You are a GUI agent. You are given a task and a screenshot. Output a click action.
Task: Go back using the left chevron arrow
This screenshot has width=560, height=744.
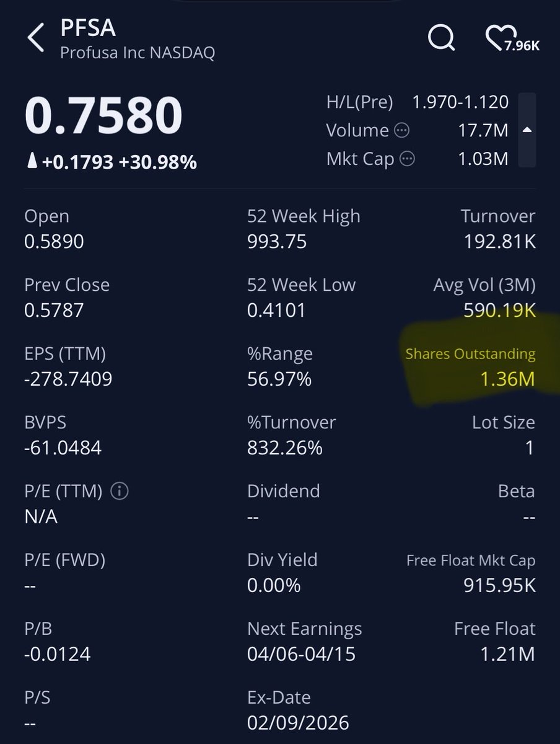pyautogui.click(x=35, y=38)
